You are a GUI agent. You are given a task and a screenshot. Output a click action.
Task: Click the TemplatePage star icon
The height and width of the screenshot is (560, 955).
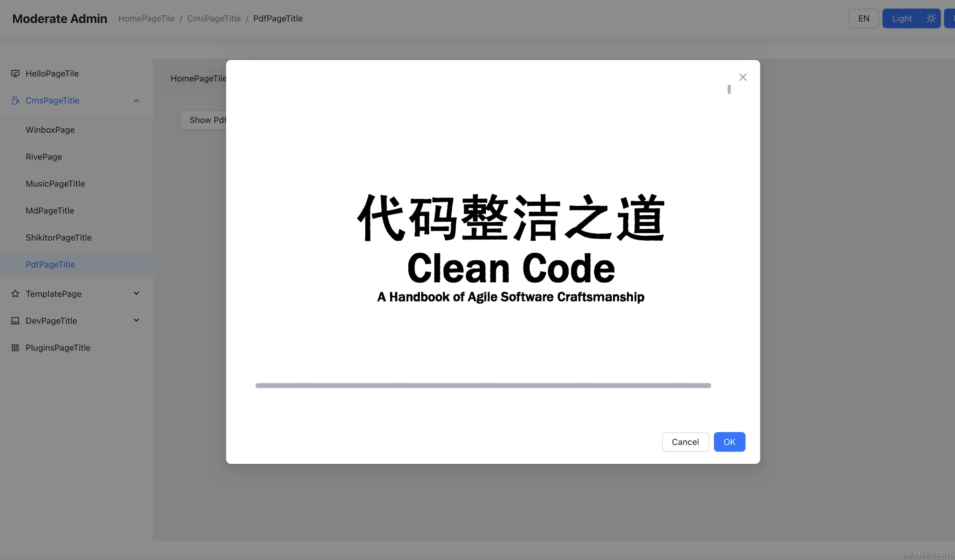pyautogui.click(x=15, y=294)
